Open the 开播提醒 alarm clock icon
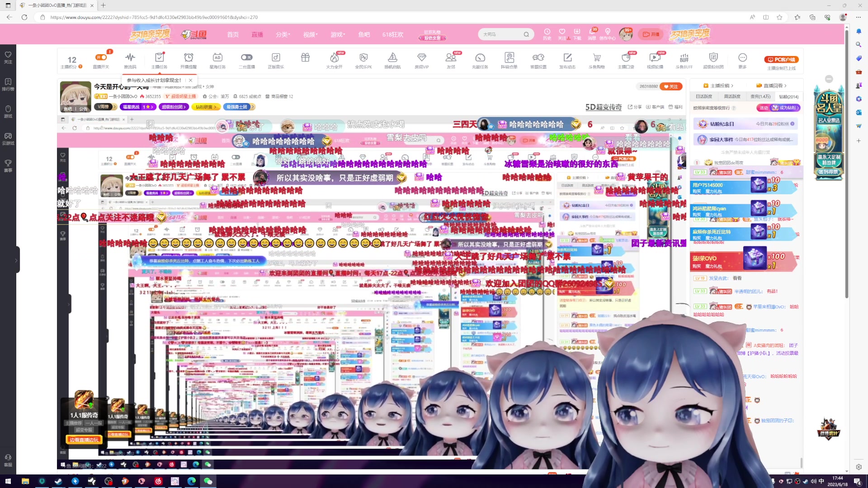The width and height of the screenshot is (868, 488). 189,58
